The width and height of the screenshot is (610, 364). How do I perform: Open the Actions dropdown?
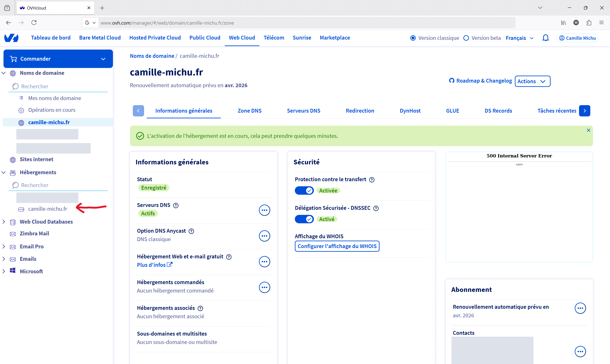click(x=532, y=81)
